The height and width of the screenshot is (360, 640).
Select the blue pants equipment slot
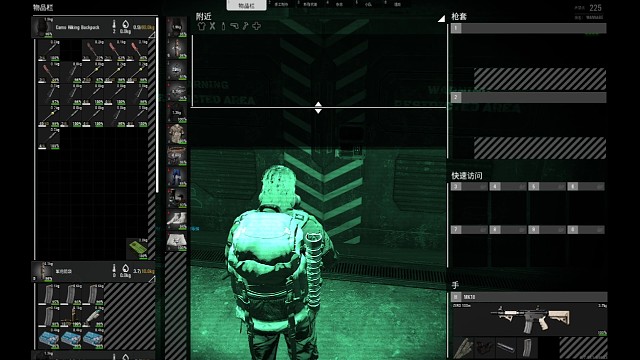coord(176,176)
